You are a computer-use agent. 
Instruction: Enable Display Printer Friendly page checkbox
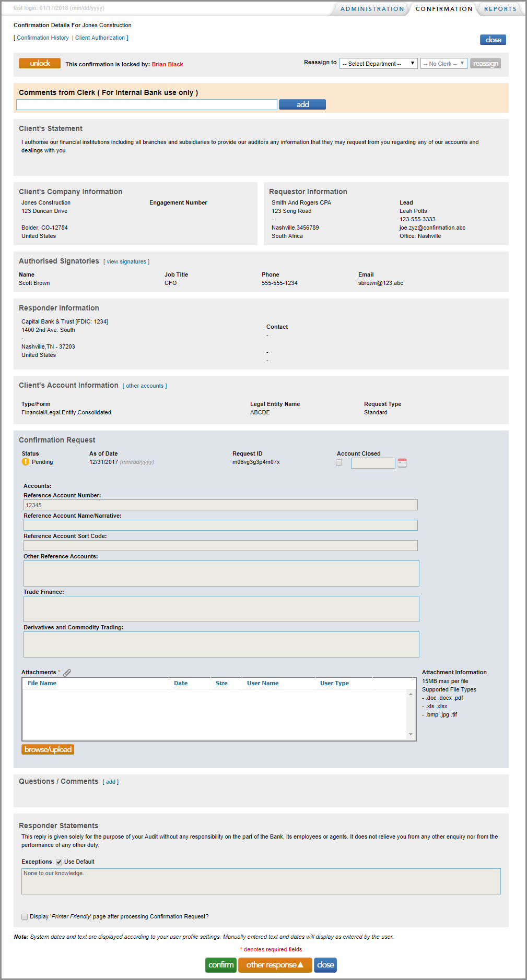[25, 917]
